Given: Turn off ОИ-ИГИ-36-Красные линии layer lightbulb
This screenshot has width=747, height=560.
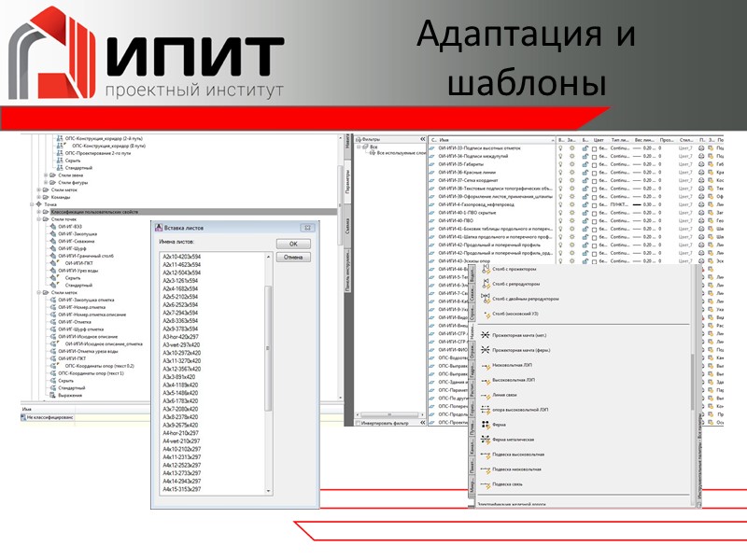Looking at the screenshot, I should point(561,173).
